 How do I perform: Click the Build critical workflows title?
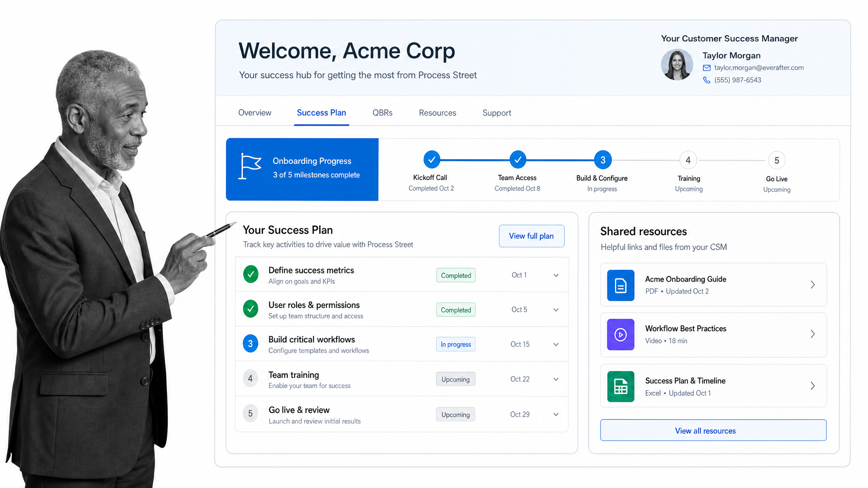click(x=312, y=340)
